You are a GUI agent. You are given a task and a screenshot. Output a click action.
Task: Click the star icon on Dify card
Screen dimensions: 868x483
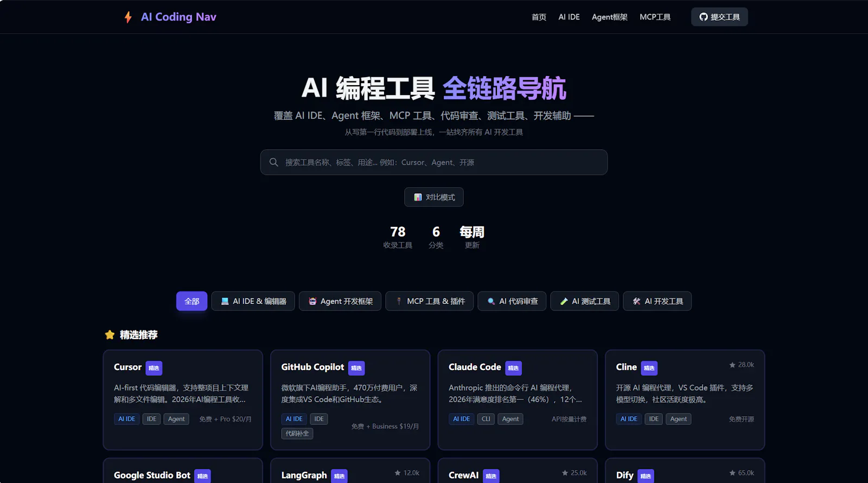click(x=732, y=473)
